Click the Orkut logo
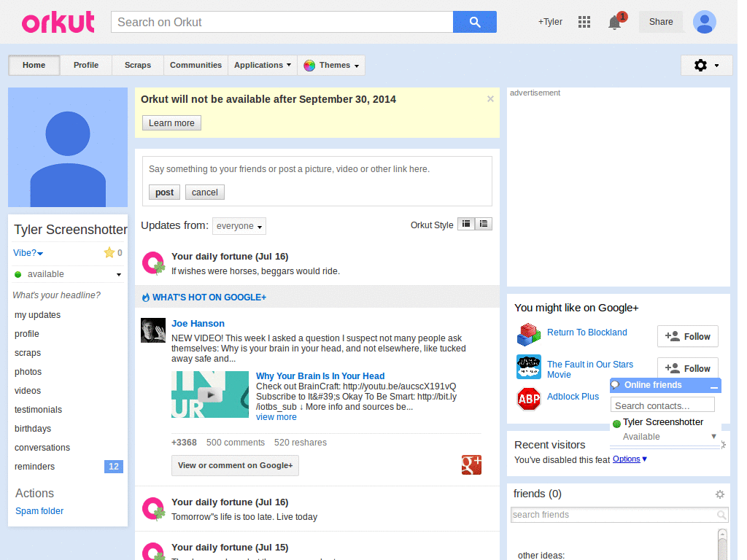The width and height of the screenshot is (747, 560). 58,23
